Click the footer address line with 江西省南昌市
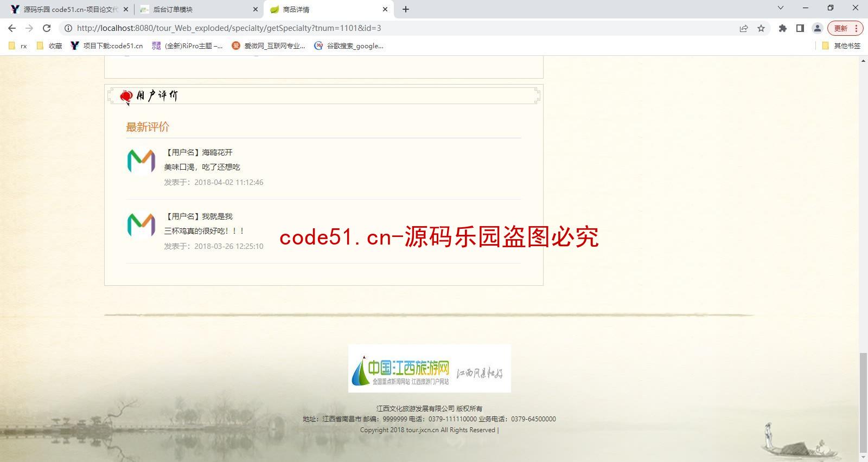Screen dimensions: 868x462 (x=429, y=419)
